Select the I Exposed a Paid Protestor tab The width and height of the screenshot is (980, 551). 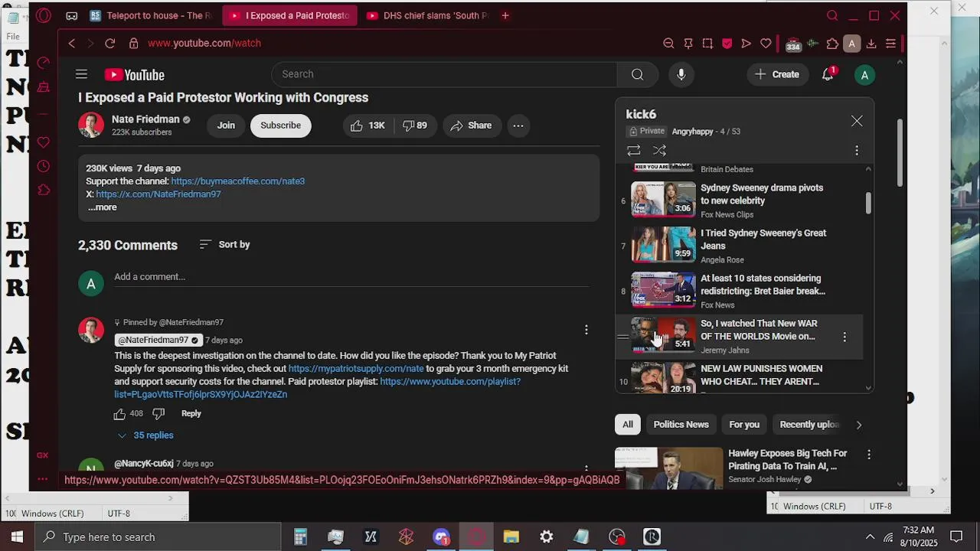pyautogui.click(x=290, y=15)
